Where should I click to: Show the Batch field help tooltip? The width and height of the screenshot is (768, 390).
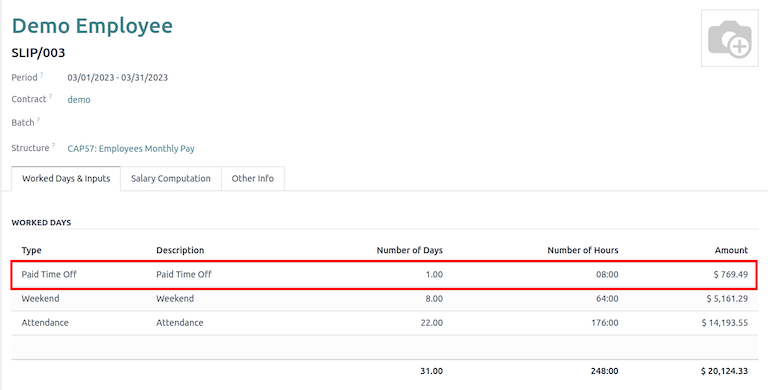tap(38, 120)
